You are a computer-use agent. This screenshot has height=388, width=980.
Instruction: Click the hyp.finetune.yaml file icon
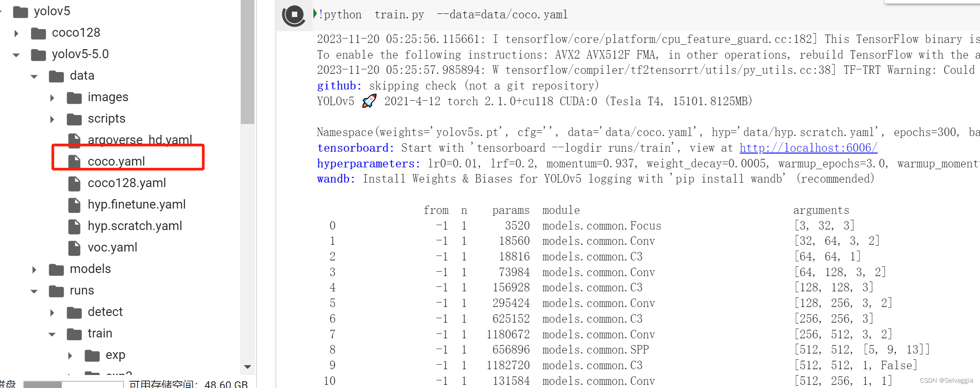[x=74, y=205]
